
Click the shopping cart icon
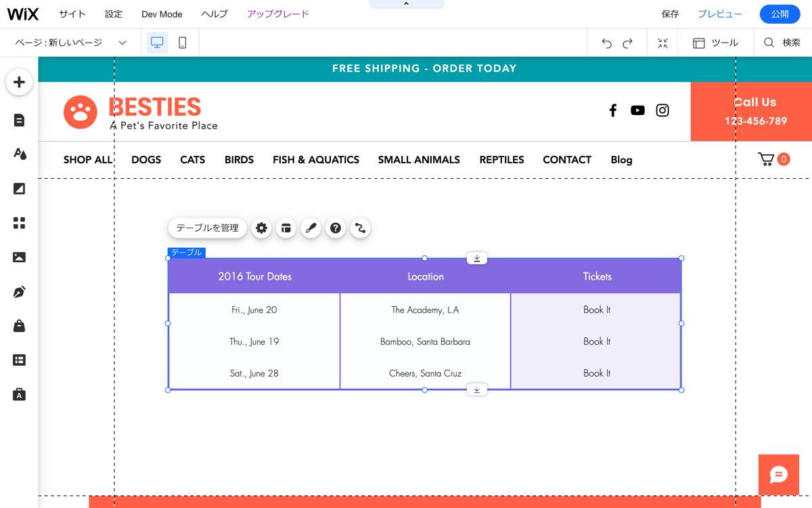pyautogui.click(x=767, y=159)
